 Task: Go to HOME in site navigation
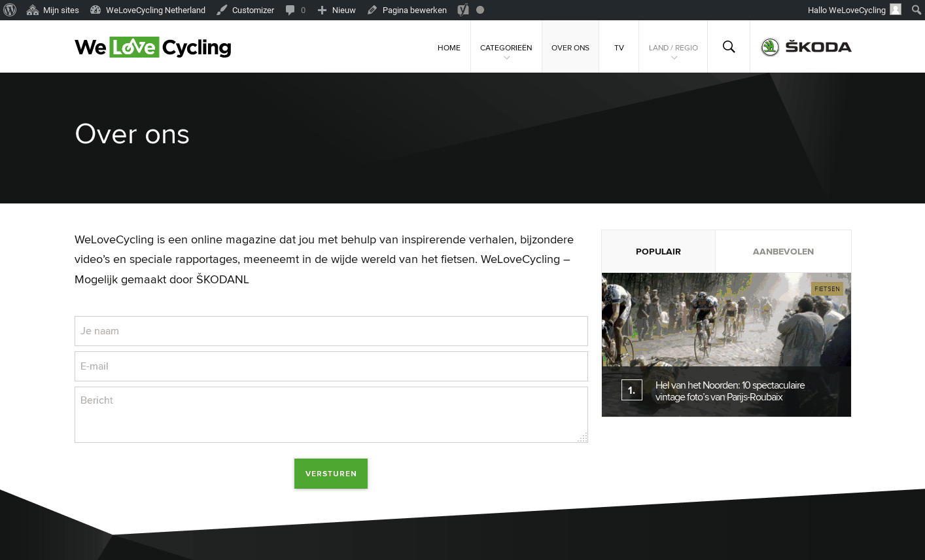click(449, 48)
